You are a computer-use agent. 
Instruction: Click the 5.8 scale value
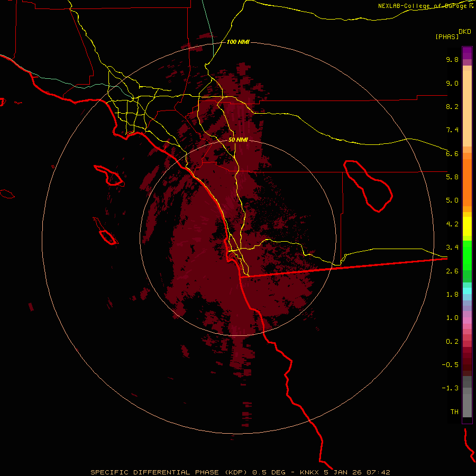coord(452,177)
